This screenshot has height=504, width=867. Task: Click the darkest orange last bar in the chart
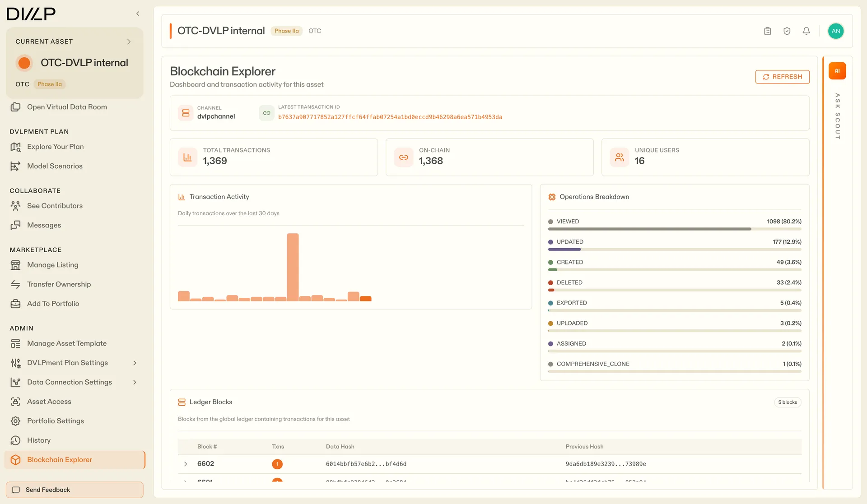pyautogui.click(x=366, y=299)
